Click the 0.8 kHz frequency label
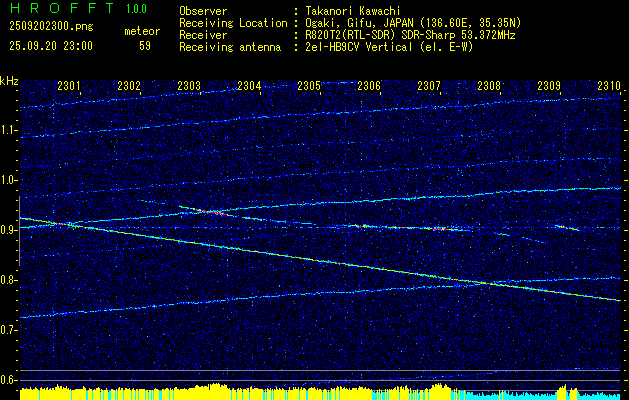629x400 pixels. (8, 280)
